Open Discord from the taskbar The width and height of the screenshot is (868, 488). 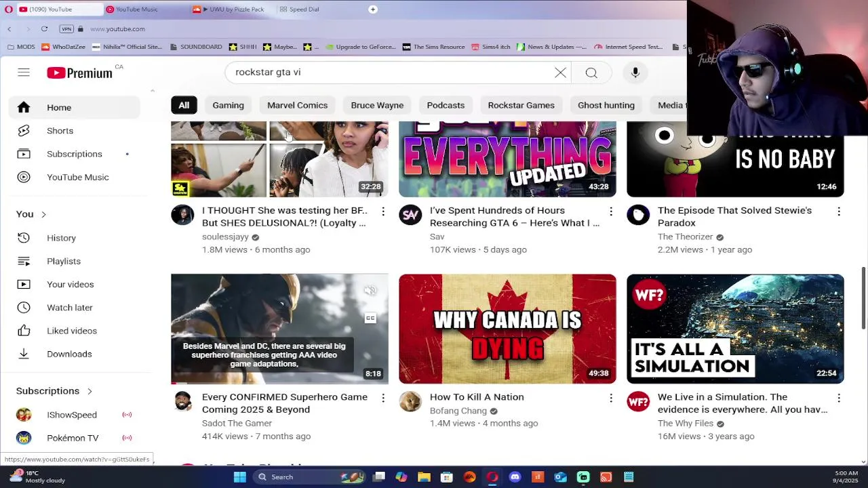click(515, 477)
